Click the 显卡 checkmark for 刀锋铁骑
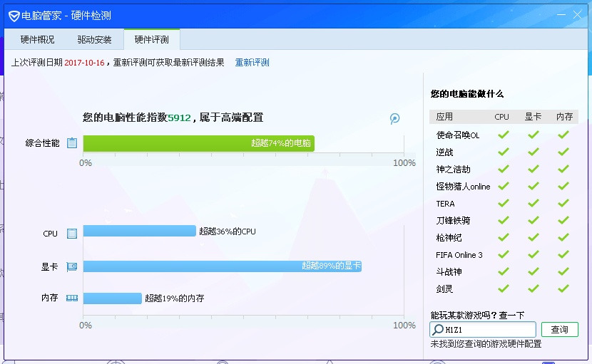 [533, 220]
